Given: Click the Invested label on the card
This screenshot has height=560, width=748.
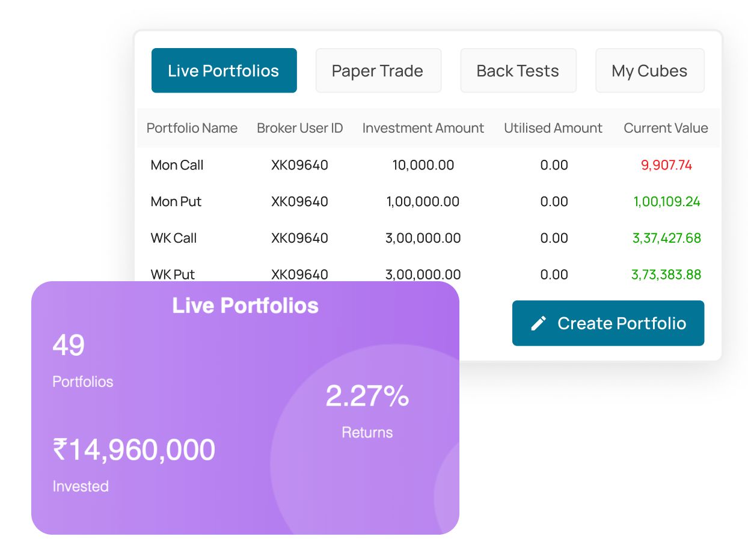Looking at the screenshot, I should tap(81, 486).
